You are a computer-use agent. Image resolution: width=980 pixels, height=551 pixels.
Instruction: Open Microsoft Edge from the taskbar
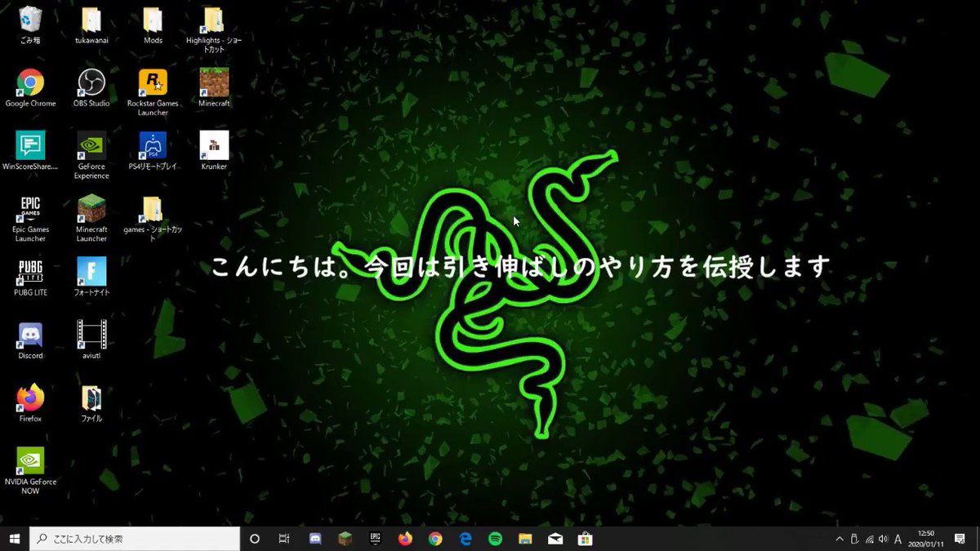tap(465, 539)
